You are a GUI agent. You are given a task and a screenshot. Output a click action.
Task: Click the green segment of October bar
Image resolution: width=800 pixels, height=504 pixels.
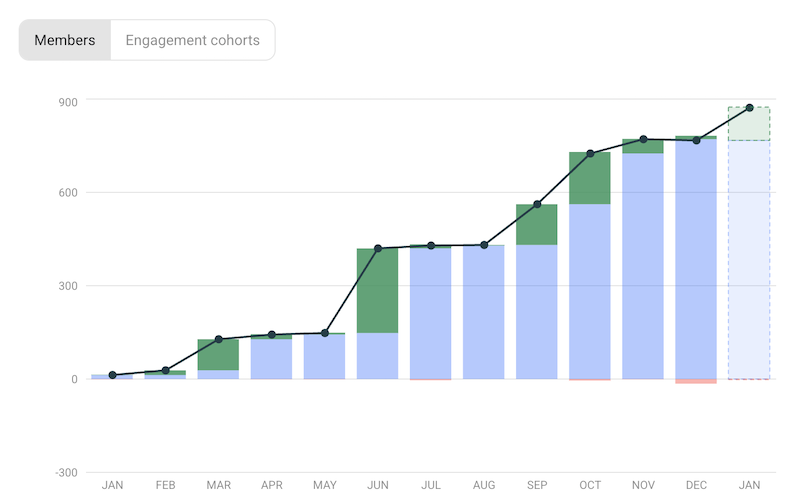[x=590, y=182]
